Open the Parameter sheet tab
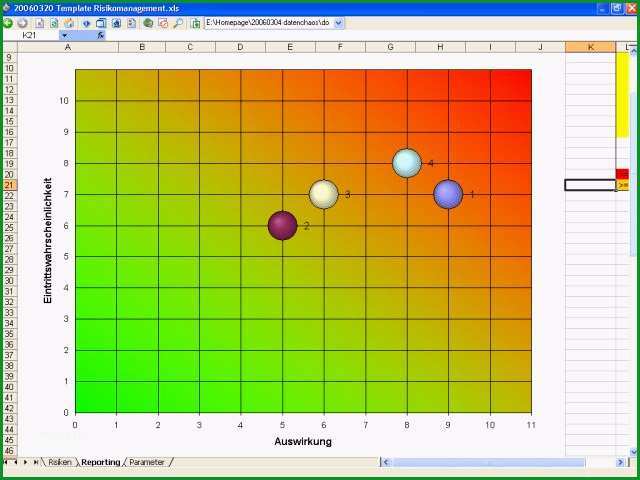640x480 pixels. pyautogui.click(x=147, y=462)
